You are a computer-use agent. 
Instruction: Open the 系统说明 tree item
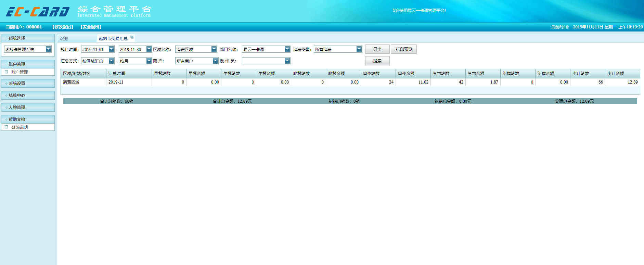(20, 127)
